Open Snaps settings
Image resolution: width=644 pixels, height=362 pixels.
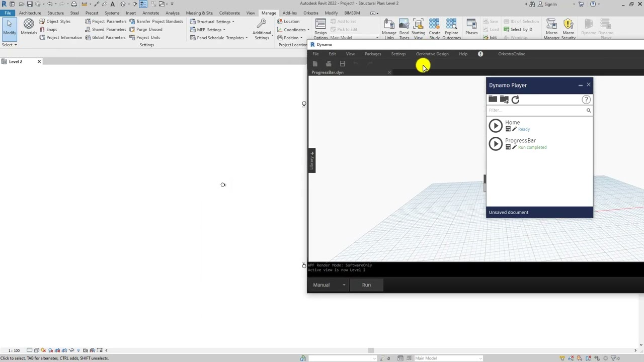tap(48, 30)
